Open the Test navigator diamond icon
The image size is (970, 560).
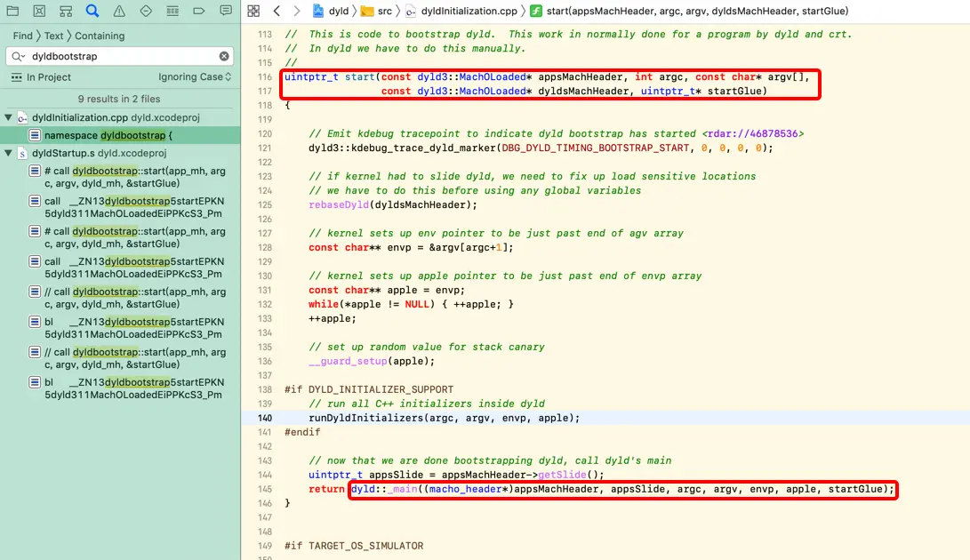tap(146, 11)
